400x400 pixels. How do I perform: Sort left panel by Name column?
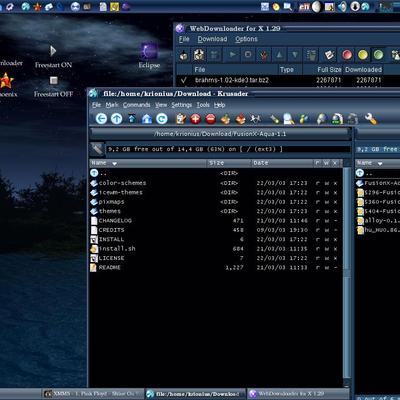(148, 163)
